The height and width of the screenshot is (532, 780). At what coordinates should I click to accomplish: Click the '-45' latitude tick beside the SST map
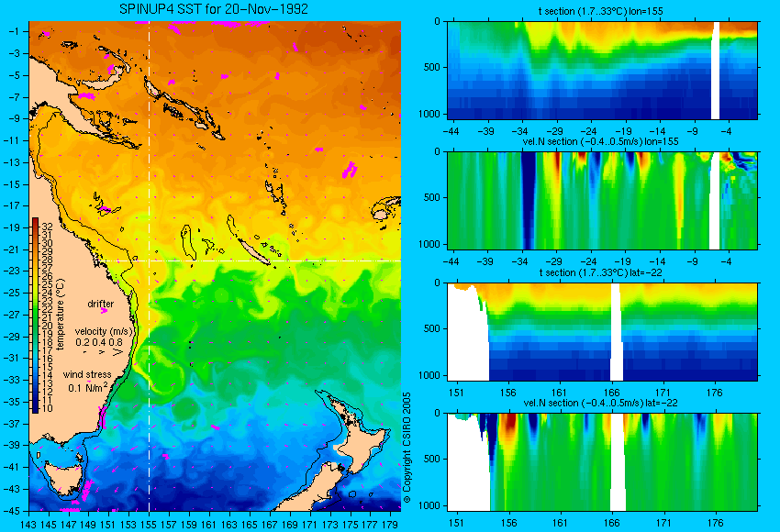12,511
